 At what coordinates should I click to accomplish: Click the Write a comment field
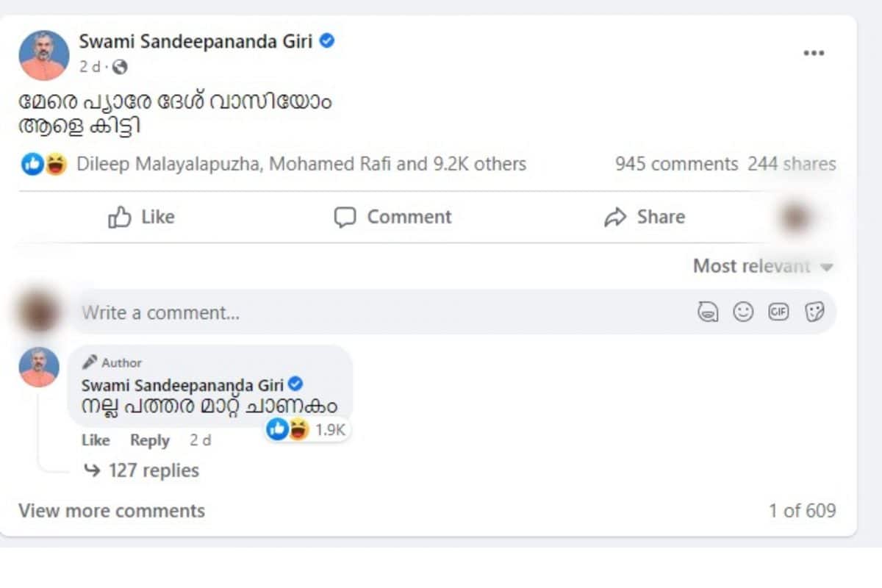pos(367,312)
